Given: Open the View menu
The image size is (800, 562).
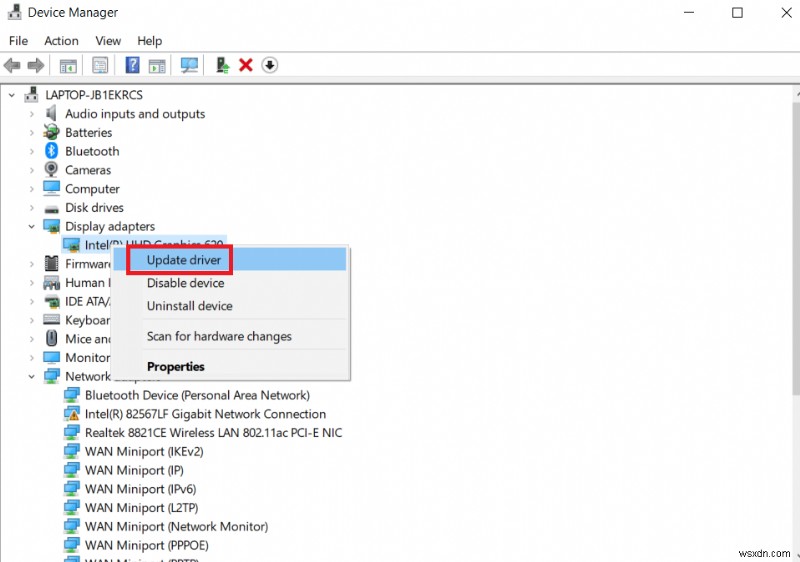Looking at the screenshot, I should click(x=108, y=41).
